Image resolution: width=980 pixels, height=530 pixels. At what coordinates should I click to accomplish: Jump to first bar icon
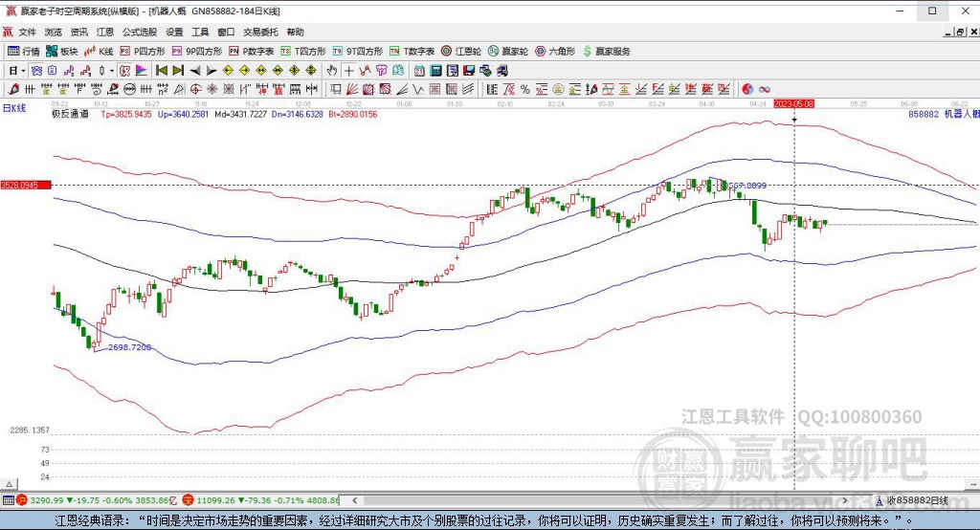point(161,71)
